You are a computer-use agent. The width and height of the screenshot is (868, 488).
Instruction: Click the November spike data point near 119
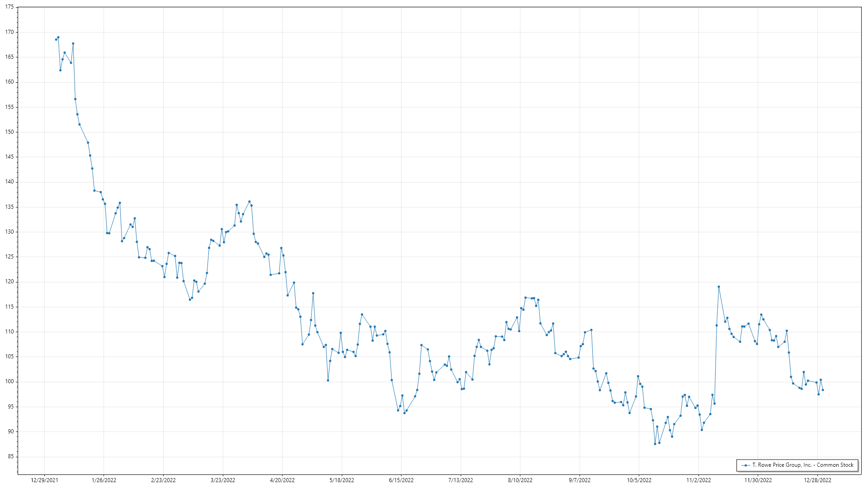click(719, 287)
